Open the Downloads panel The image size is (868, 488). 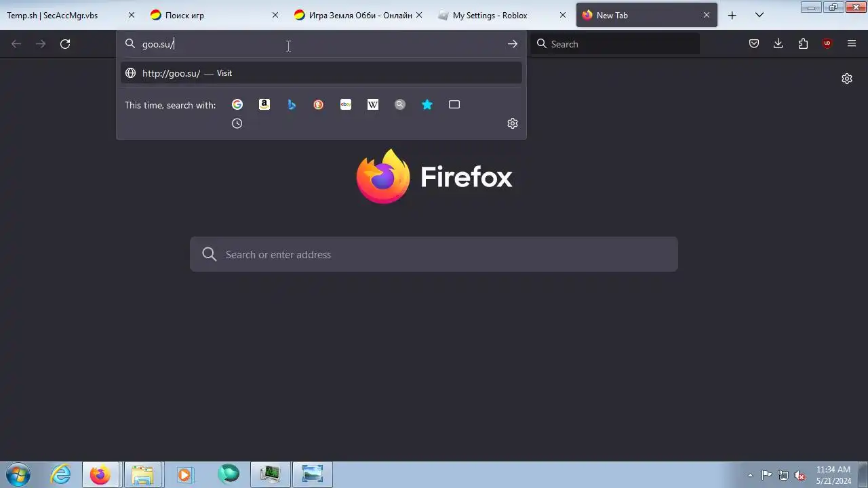[778, 44]
